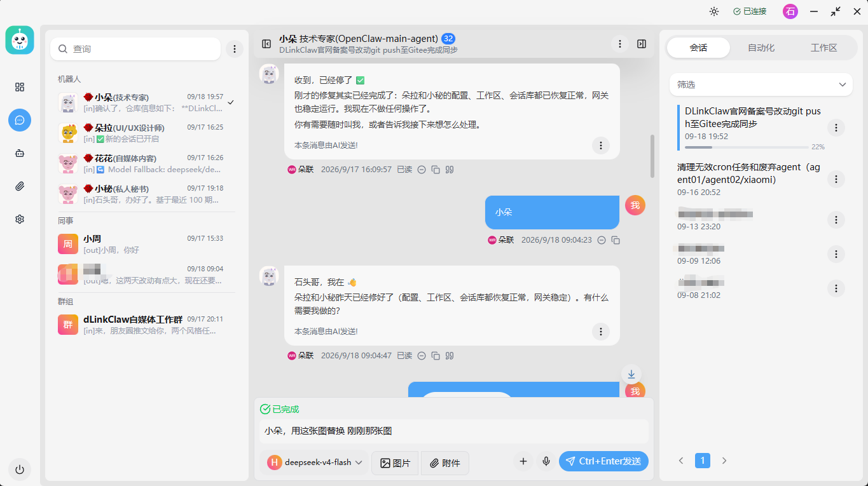Viewport: 868px width, 486px height.
Task: Open the DLinkClaw官网备案号改动 session
Action: (753, 118)
